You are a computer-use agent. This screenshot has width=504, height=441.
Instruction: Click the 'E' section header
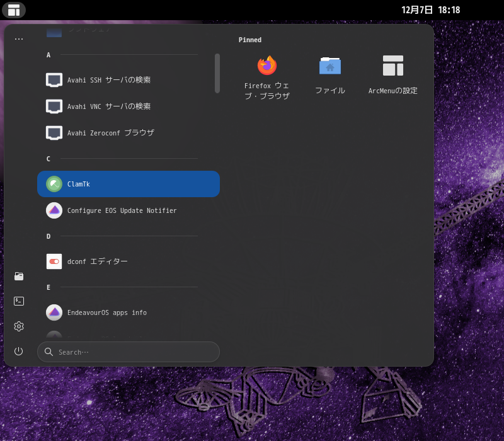(x=49, y=287)
